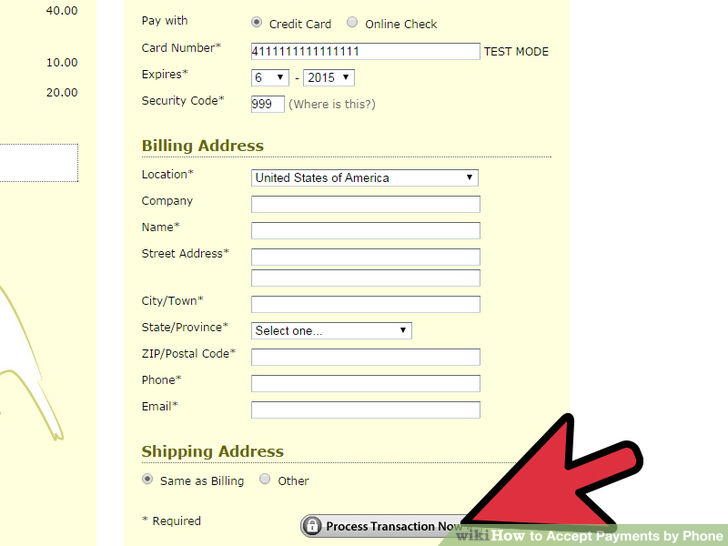Viewport: 728px width, 546px height.
Task: Open the 'Where is this?' link
Action: (332, 104)
